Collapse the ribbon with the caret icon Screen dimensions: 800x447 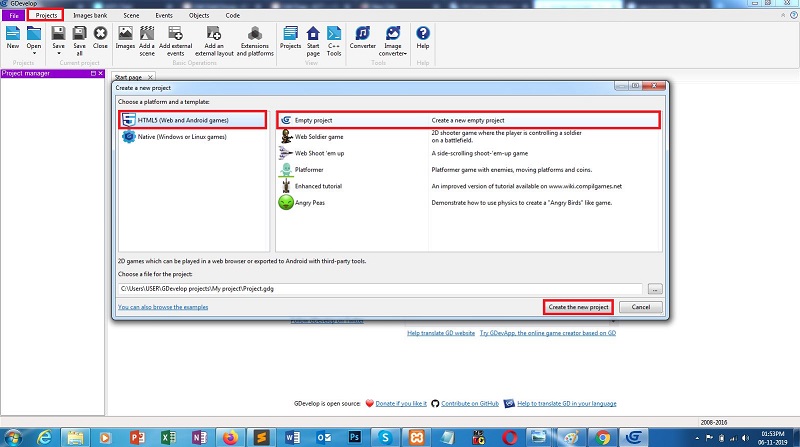click(x=783, y=15)
